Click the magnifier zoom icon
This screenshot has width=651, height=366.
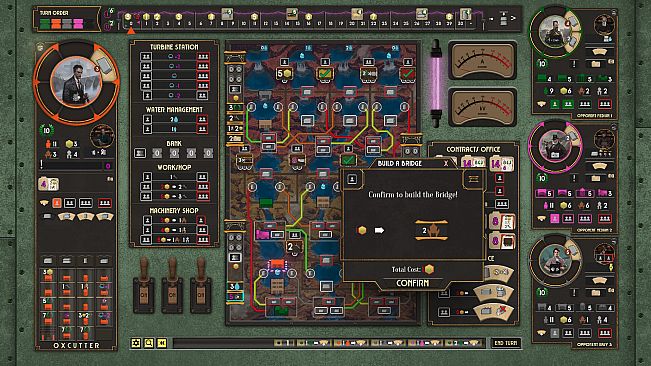tap(149, 343)
